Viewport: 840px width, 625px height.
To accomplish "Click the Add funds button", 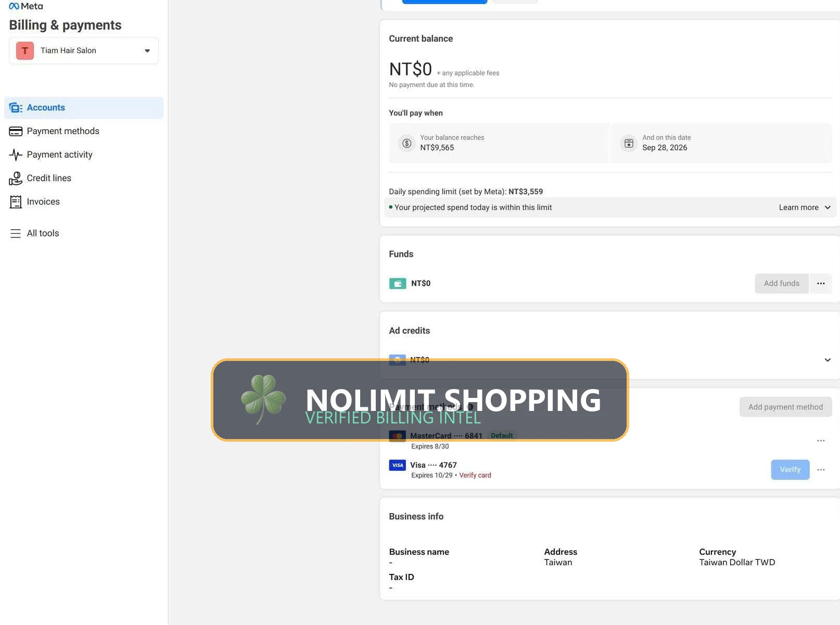I will (782, 283).
